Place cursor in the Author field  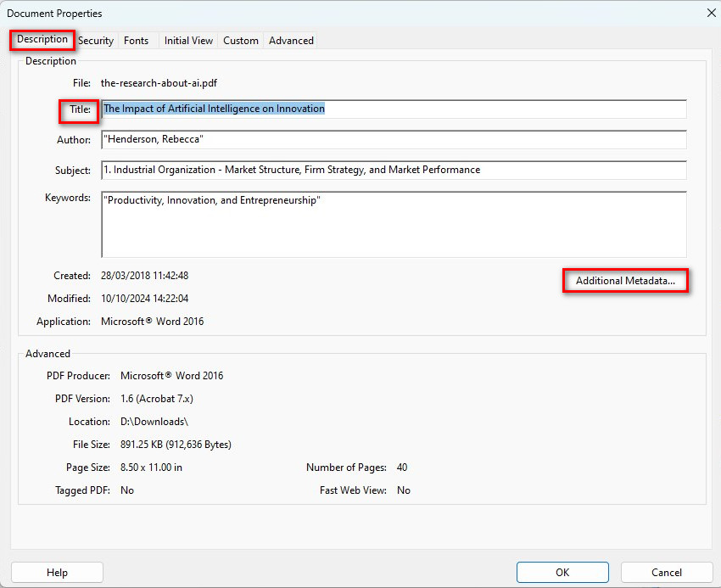click(x=393, y=139)
